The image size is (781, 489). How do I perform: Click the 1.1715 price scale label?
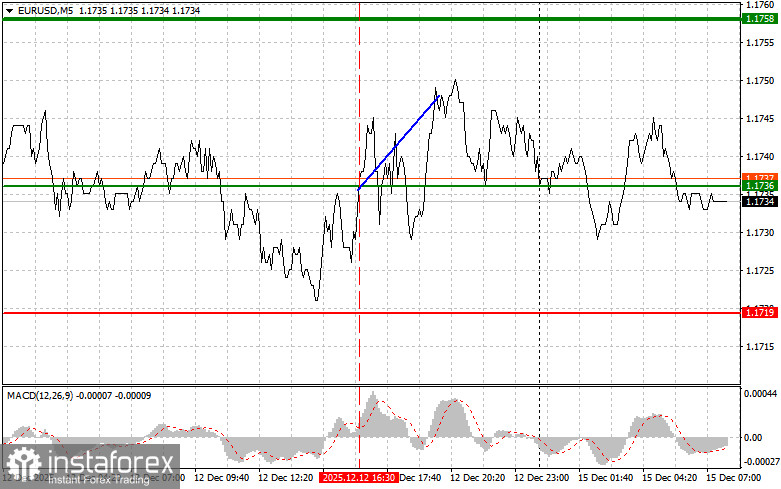coord(760,347)
